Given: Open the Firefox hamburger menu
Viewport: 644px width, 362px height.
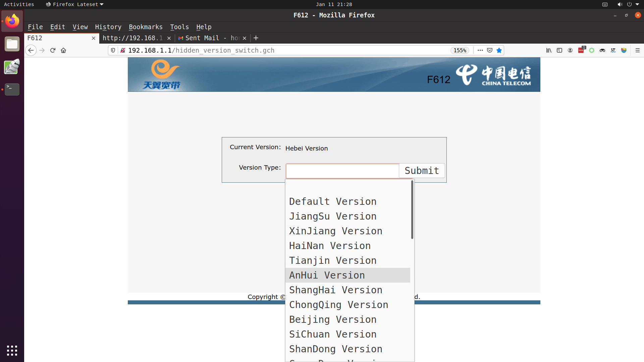Looking at the screenshot, I should pyautogui.click(x=638, y=50).
